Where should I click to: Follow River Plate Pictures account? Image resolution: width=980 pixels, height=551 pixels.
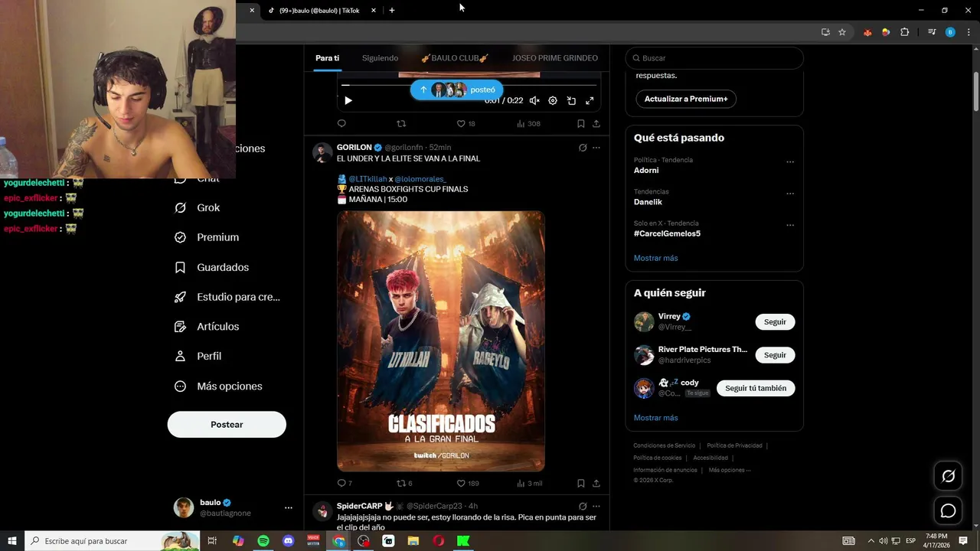tap(775, 355)
